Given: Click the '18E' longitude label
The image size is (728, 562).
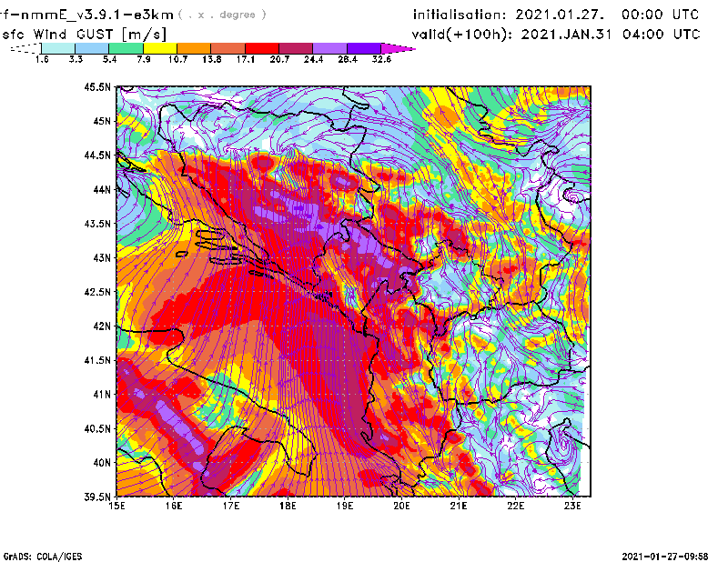Looking at the screenshot, I should [288, 506].
